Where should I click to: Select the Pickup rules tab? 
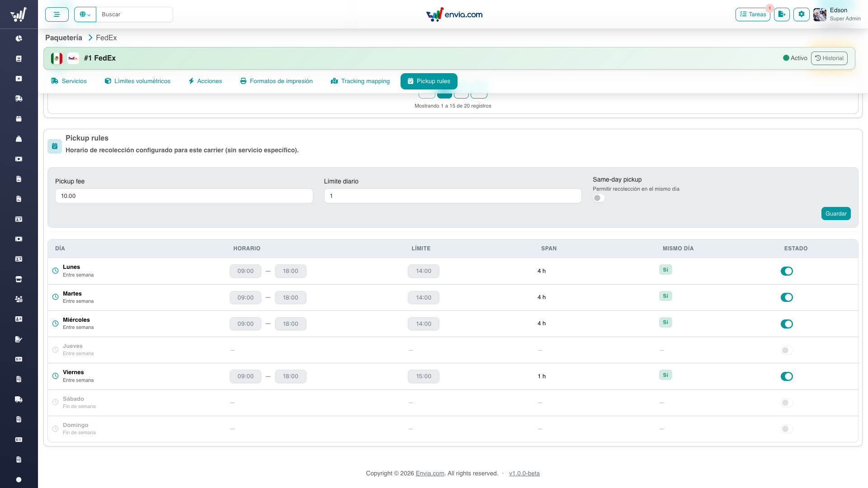(429, 81)
